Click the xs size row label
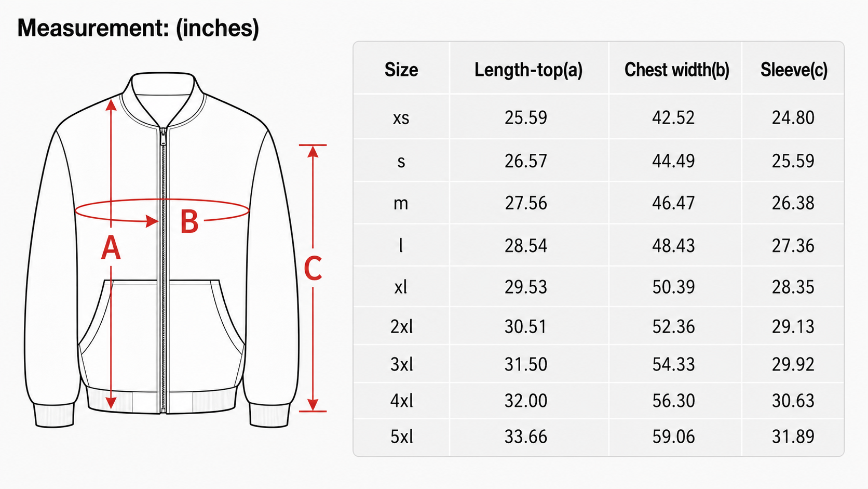The width and height of the screenshot is (868, 489). [401, 118]
